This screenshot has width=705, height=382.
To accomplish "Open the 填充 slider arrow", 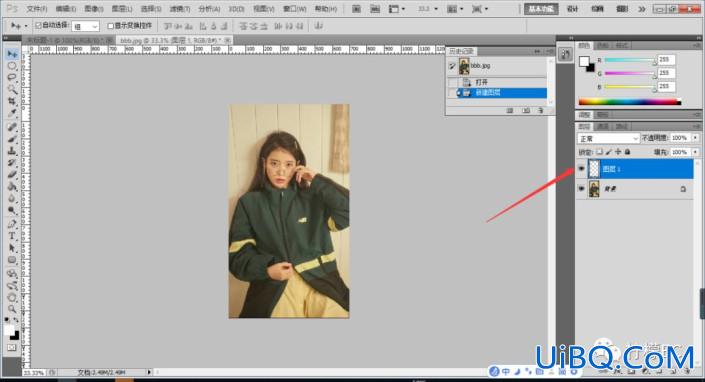I will tap(696, 152).
